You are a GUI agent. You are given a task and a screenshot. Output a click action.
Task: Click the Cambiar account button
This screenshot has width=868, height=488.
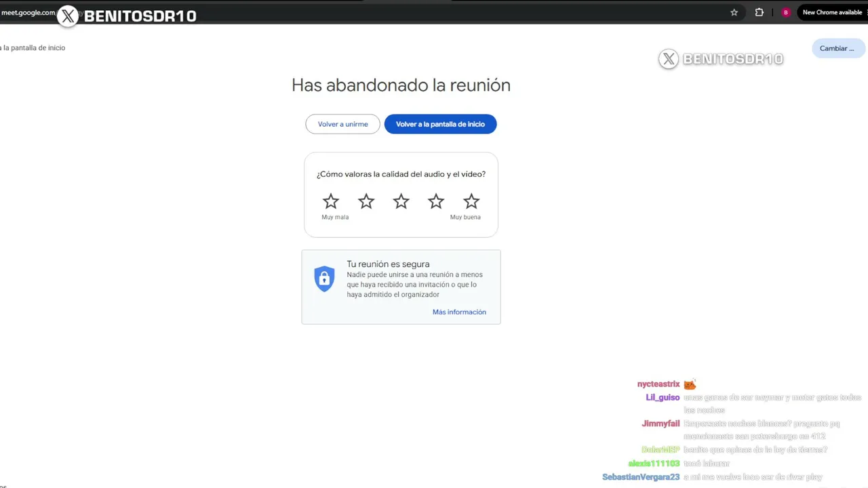click(x=838, y=48)
